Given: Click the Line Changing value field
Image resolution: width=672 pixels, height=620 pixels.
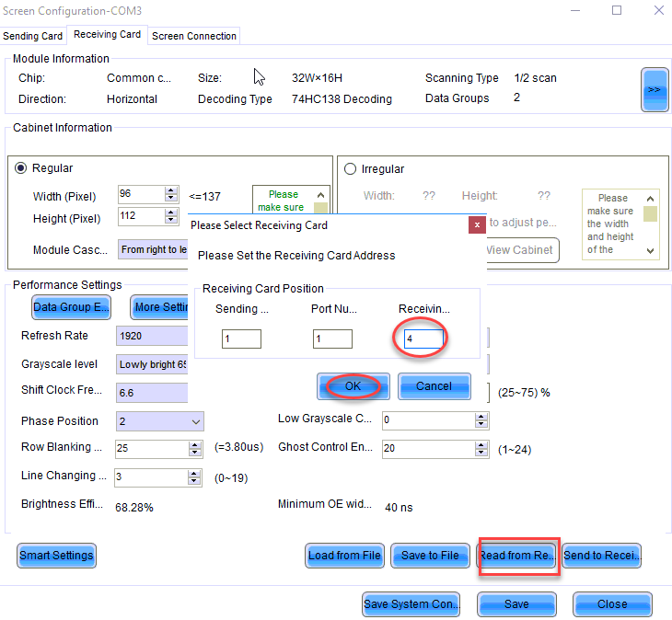Looking at the screenshot, I should [151, 477].
